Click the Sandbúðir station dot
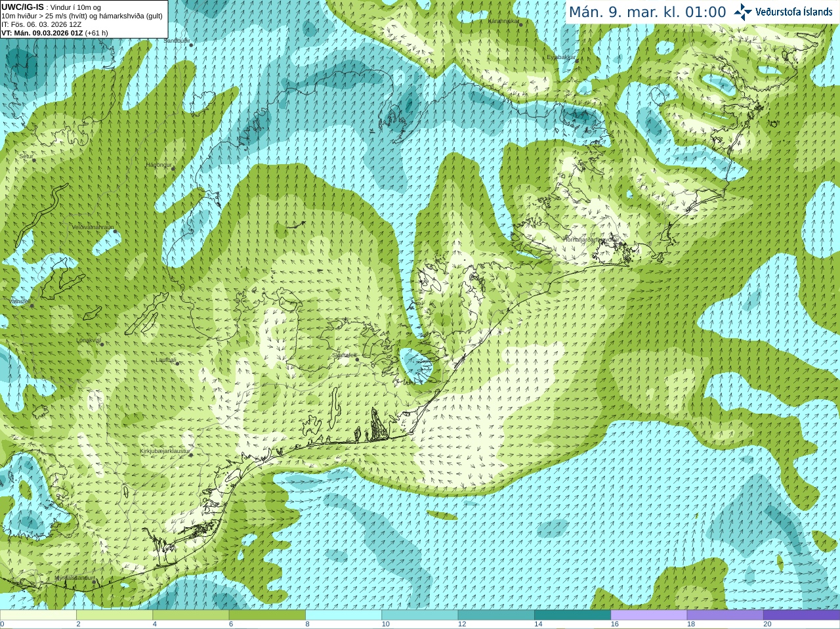 192,45
